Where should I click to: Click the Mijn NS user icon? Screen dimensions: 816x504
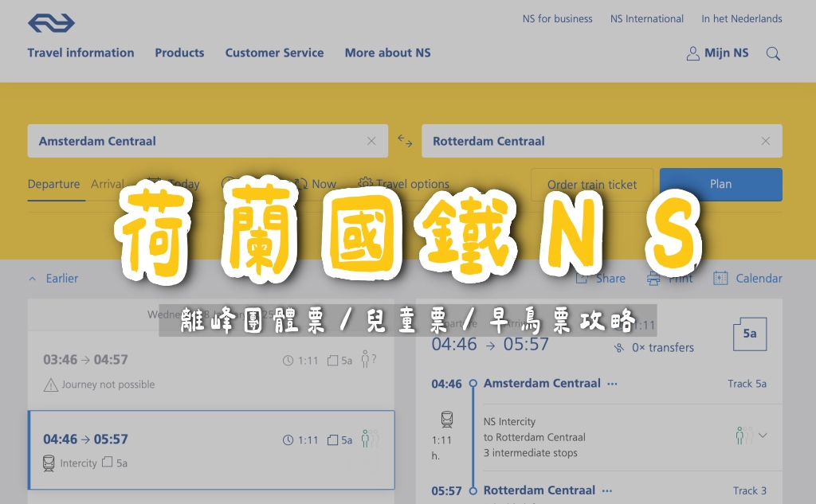pos(692,53)
